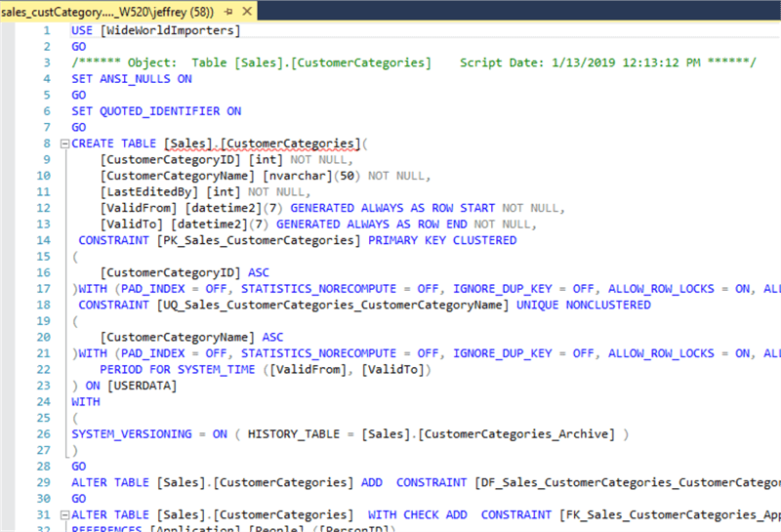Click [WideWorldImporters] database name
This screenshot has width=781, height=532.
[x=170, y=30]
